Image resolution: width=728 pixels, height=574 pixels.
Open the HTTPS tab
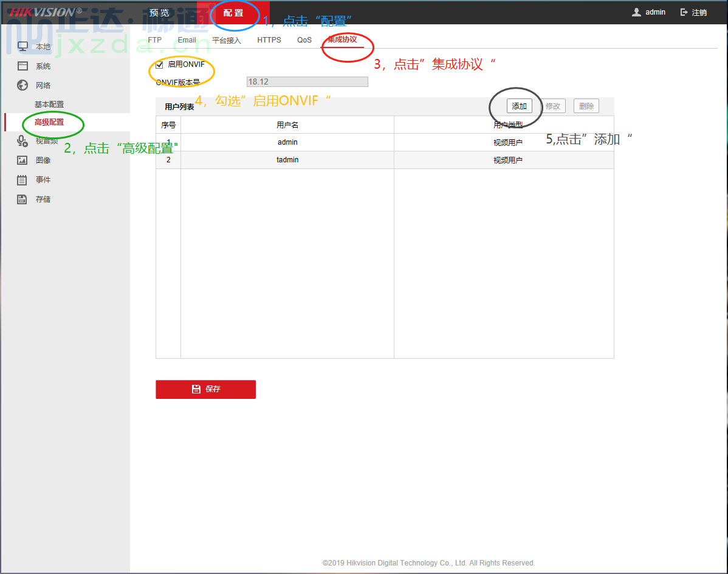tap(269, 40)
